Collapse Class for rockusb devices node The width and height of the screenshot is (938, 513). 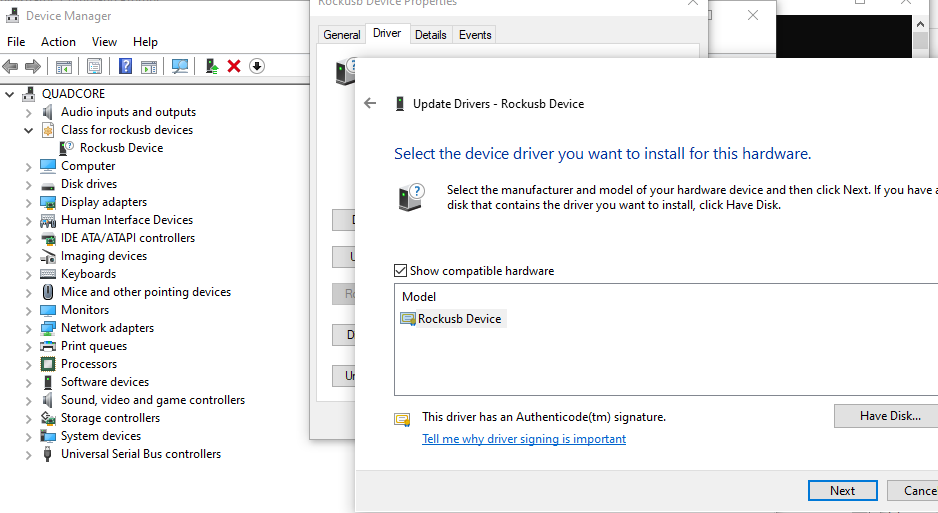coord(28,130)
